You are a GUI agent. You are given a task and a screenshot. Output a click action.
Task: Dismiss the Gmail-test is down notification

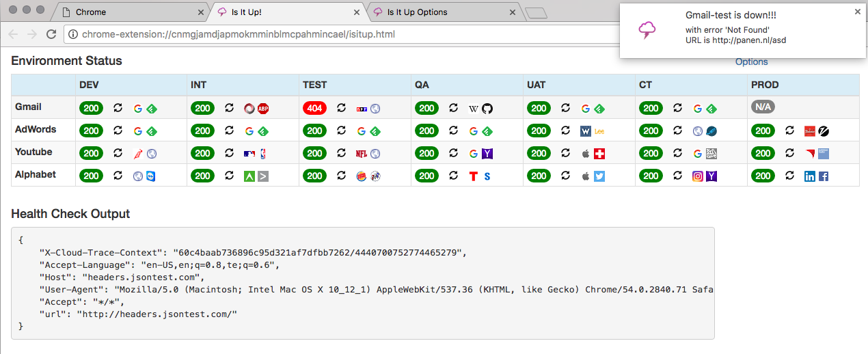[858, 12]
